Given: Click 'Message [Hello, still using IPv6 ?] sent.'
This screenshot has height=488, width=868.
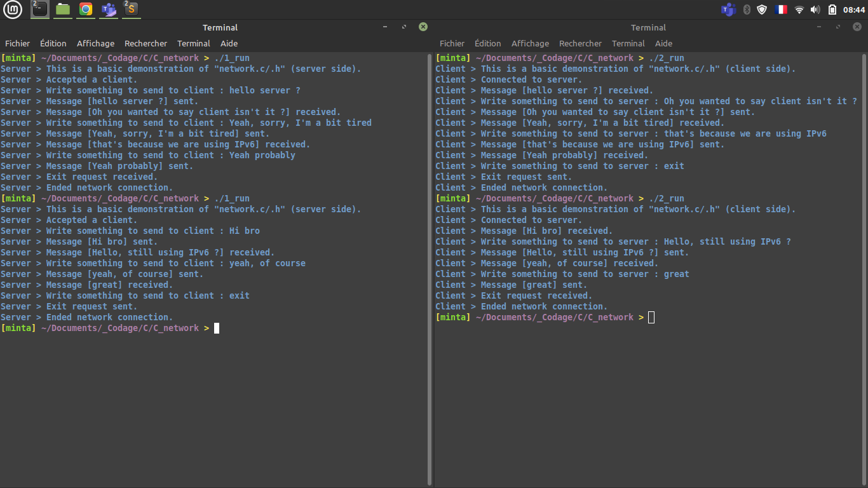Looking at the screenshot, I should point(562,252).
